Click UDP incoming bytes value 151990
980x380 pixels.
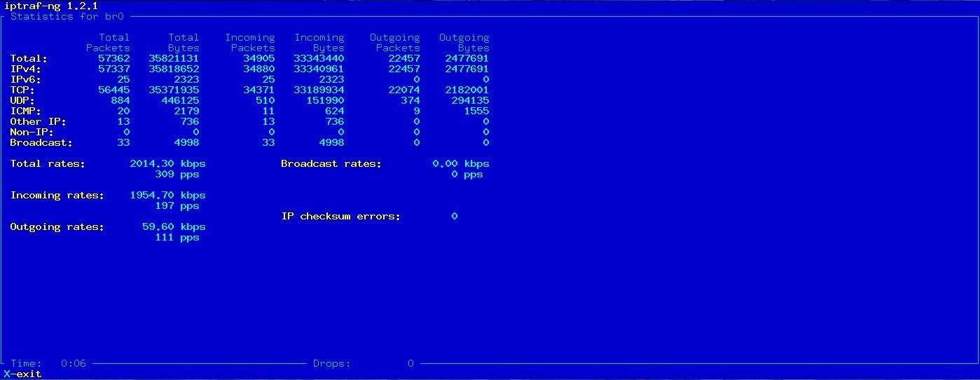pyautogui.click(x=326, y=100)
